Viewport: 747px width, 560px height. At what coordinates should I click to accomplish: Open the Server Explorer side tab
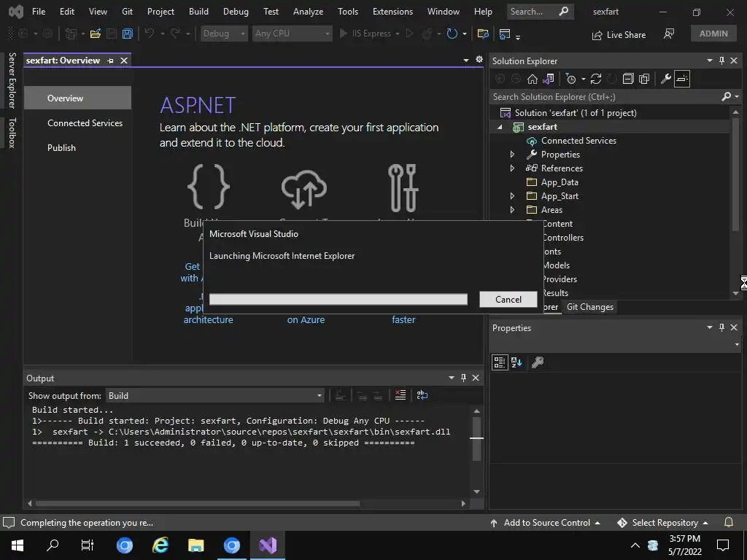12,80
